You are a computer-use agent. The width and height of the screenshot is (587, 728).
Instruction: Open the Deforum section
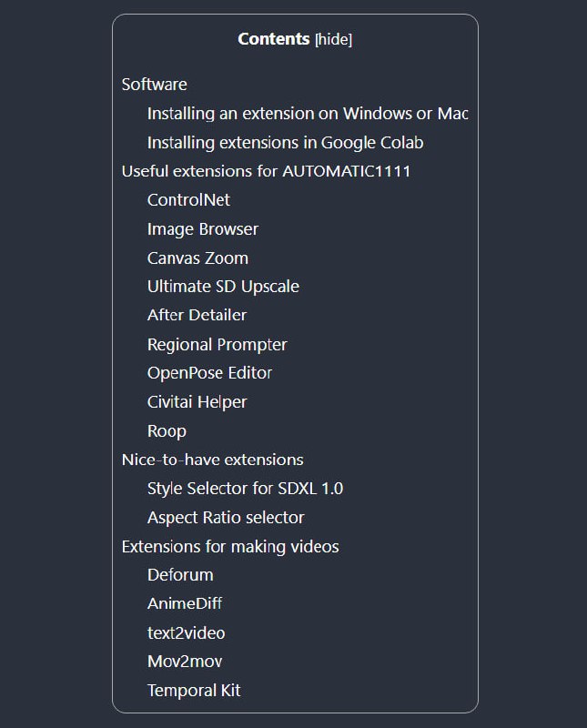tap(180, 575)
